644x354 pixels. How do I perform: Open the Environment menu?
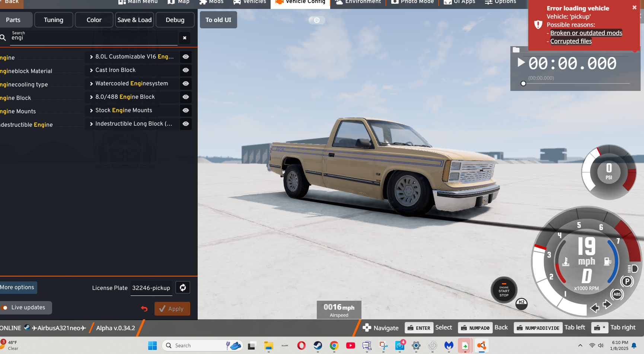pyautogui.click(x=358, y=2)
